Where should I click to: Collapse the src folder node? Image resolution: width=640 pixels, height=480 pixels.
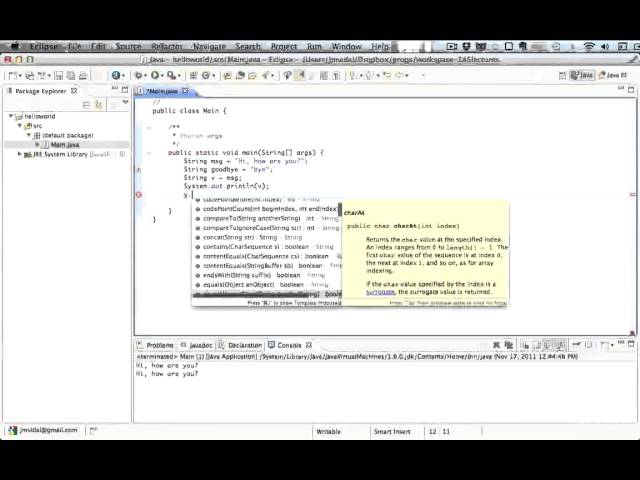coord(20,126)
